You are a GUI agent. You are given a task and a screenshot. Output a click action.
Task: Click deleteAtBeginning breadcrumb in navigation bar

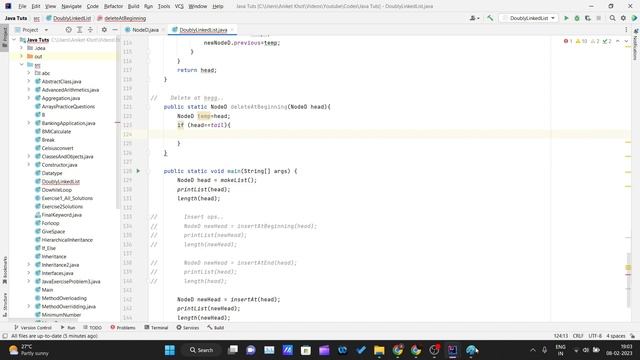[x=121, y=18]
